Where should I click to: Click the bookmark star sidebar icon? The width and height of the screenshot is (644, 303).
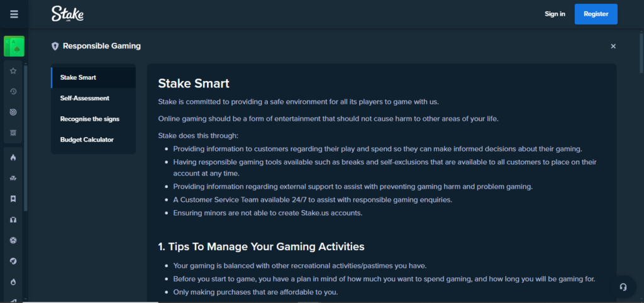(13, 199)
